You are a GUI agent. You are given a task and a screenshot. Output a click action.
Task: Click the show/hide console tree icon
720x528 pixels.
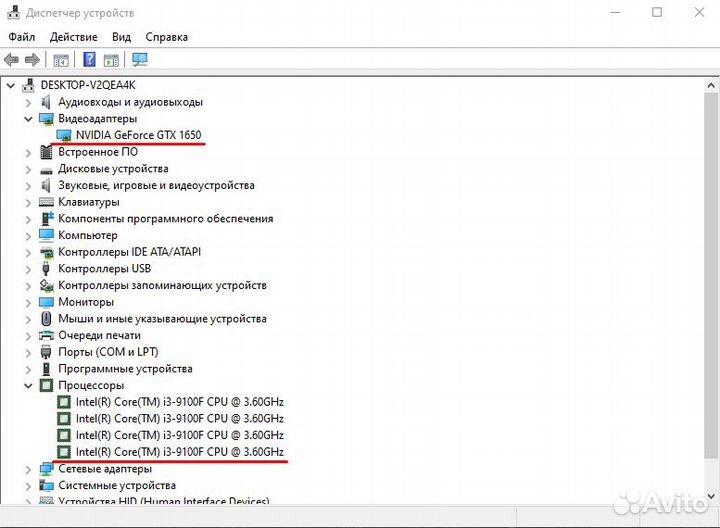pyautogui.click(x=61, y=60)
